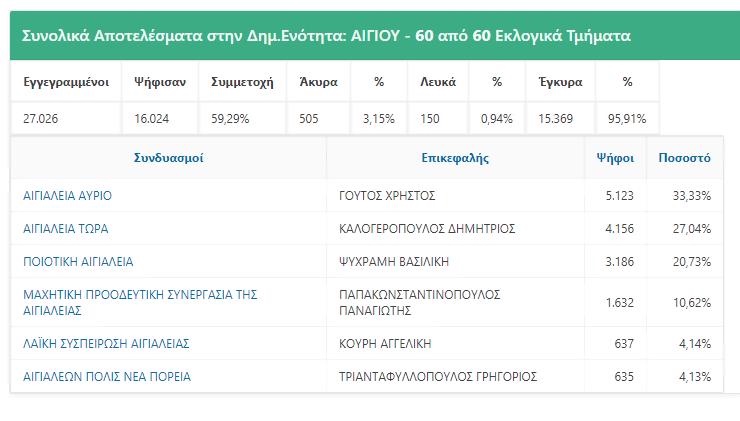Select candidate name ΓΟΥΤΟΣ ΧΡΗΣΤΟΣ
The image size is (740, 421).
click(387, 195)
